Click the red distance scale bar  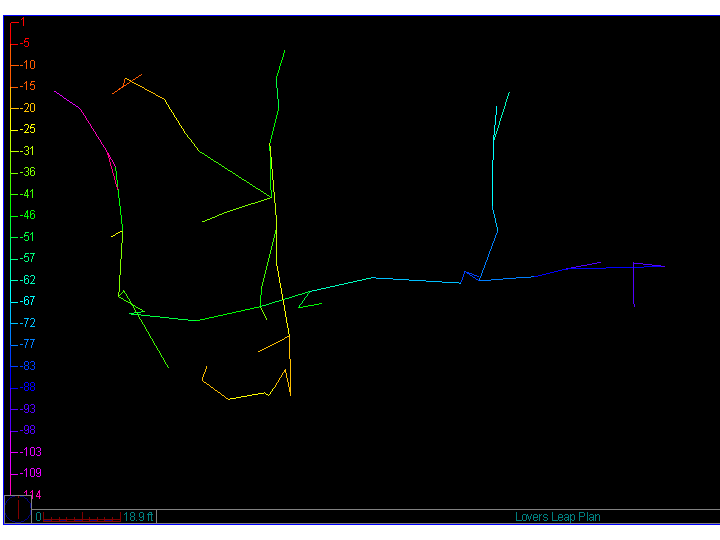pos(82,517)
